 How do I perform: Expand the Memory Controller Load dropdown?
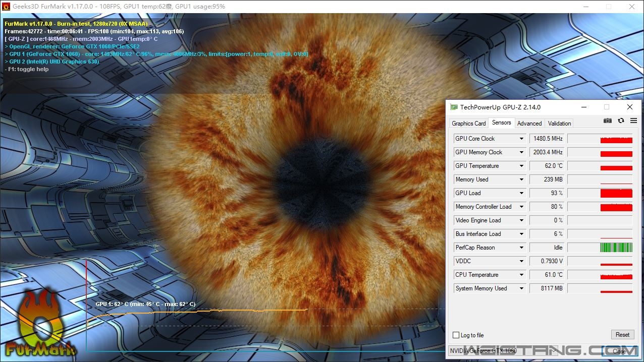(522, 207)
